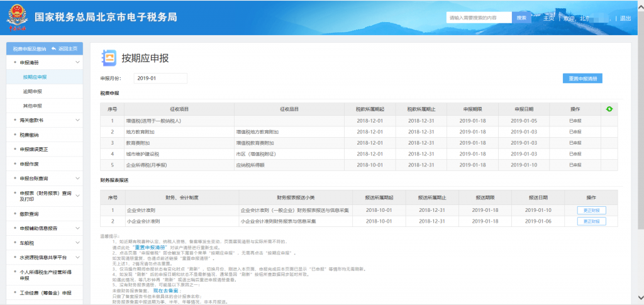Open the 缴款查询 menu item

[45, 214]
